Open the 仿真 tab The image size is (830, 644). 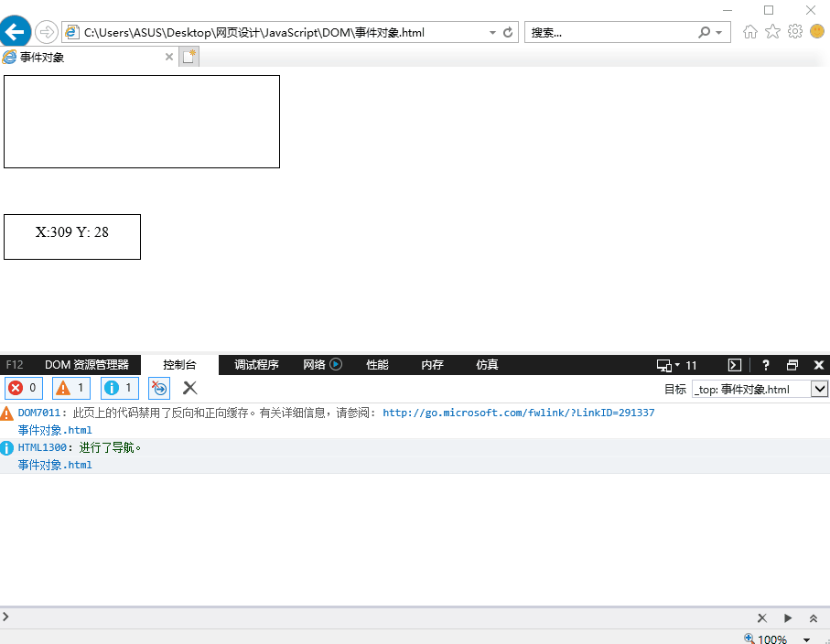pyautogui.click(x=487, y=365)
